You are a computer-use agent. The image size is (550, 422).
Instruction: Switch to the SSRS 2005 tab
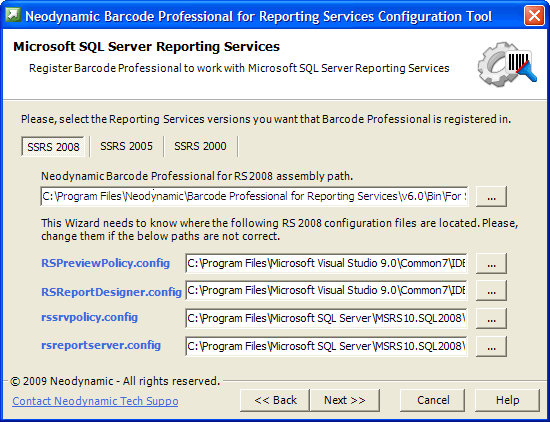tap(126, 146)
